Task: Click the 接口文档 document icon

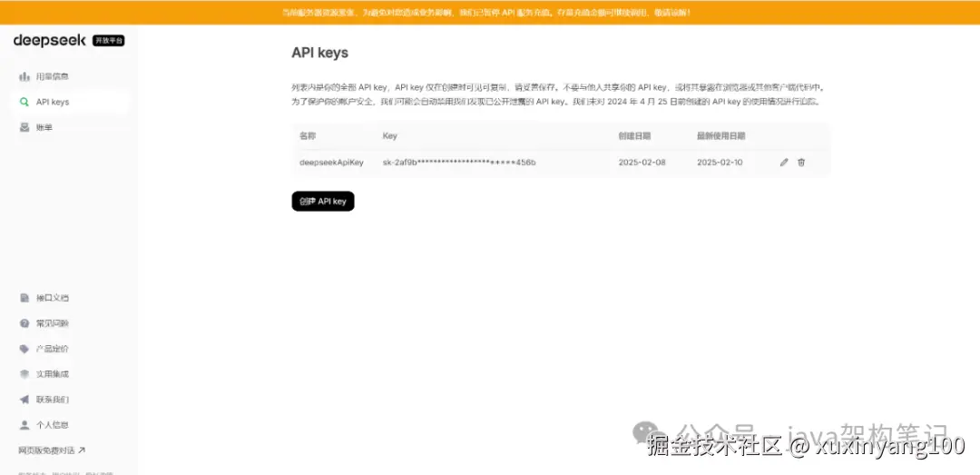Action: (x=24, y=298)
